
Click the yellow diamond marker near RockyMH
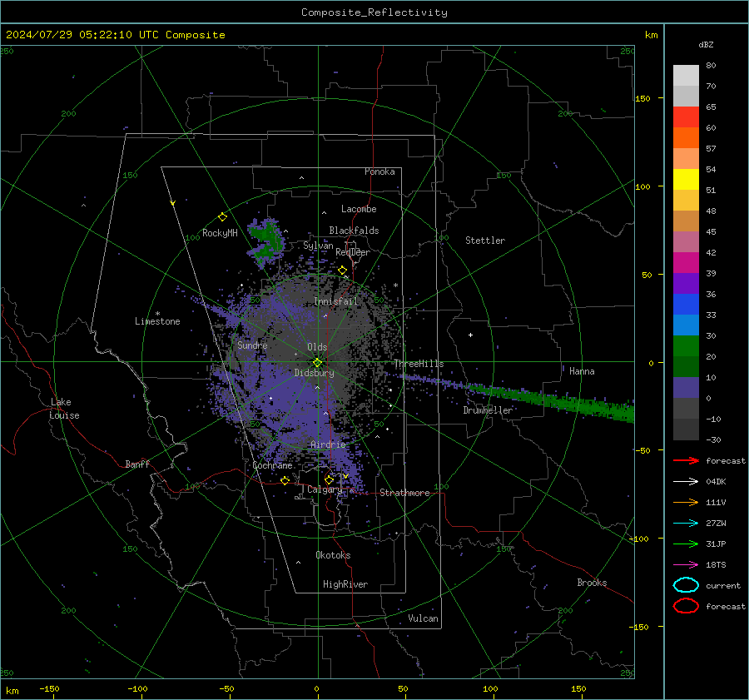click(222, 217)
